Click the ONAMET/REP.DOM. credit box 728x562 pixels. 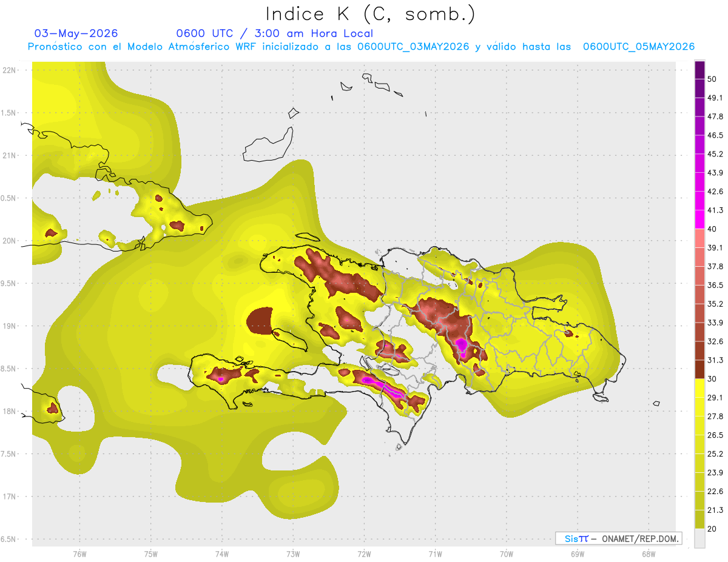(x=618, y=538)
